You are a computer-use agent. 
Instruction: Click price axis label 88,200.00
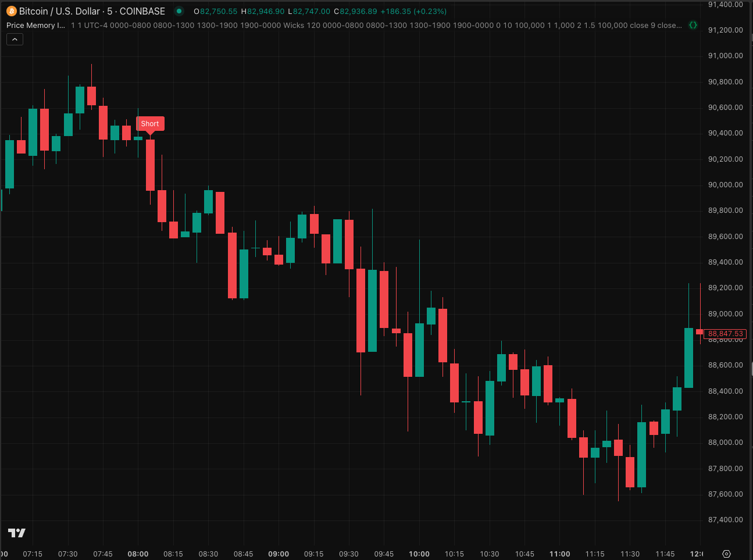click(725, 417)
